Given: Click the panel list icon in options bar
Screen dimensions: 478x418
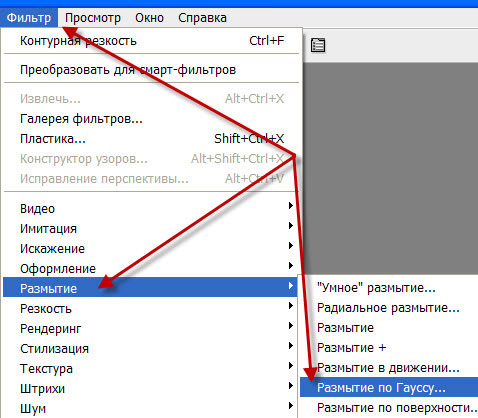Looking at the screenshot, I should pos(318,45).
